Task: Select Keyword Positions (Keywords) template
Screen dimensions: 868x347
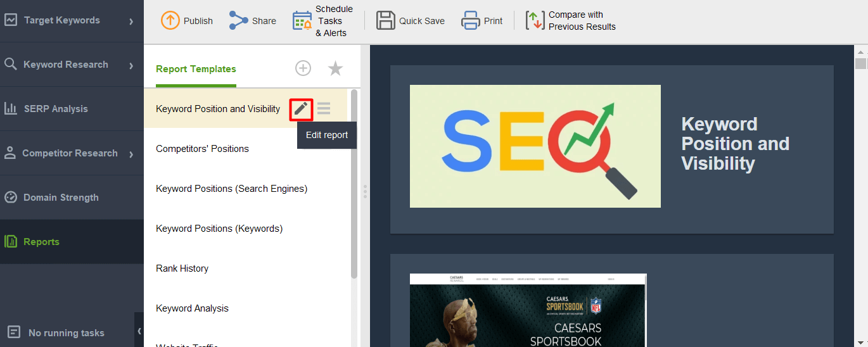Action: pyautogui.click(x=219, y=229)
